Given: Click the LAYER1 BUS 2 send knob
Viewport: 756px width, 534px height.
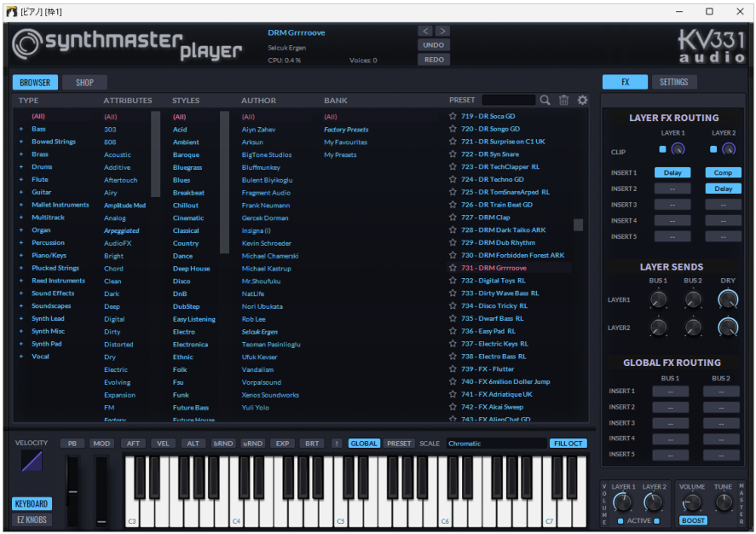Looking at the screenshot, I should pos(693,299).
